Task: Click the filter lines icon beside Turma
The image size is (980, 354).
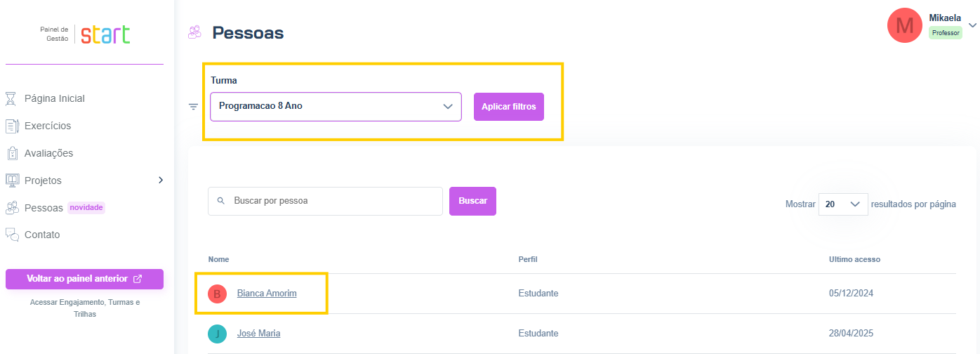Action: (x=194, y=107)
